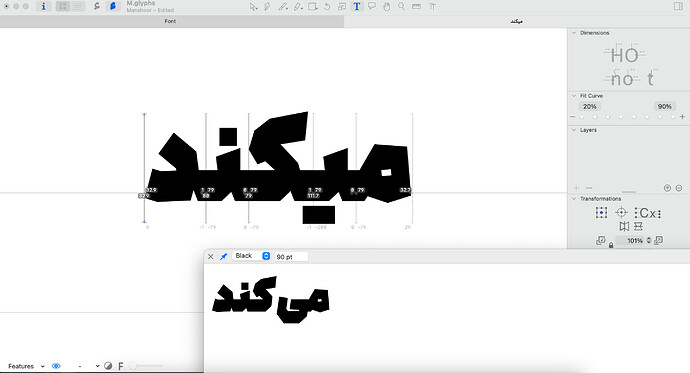Toggle the preview eye icon
The width and height of the screenshot is (690, 373).
point(56,366)
